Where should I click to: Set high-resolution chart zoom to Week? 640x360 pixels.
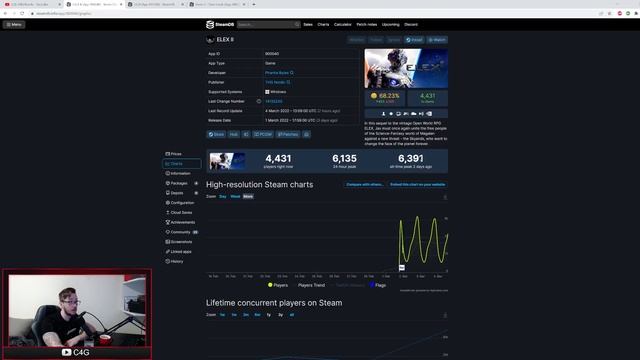coord(235,196)
